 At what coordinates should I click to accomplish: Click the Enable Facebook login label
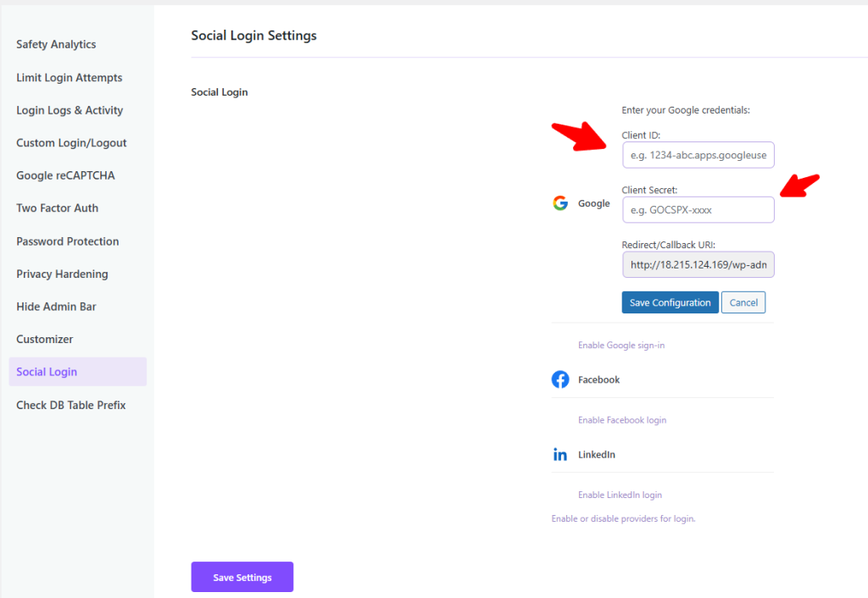pos(622,420)
